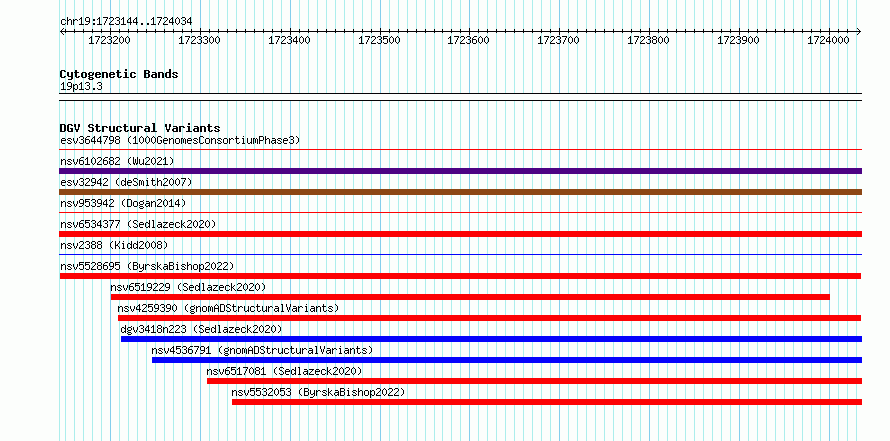Click the purple nsv6102682 variant bar
The height and width of the screenshot is (441, 890).
[x=460, y=171]
